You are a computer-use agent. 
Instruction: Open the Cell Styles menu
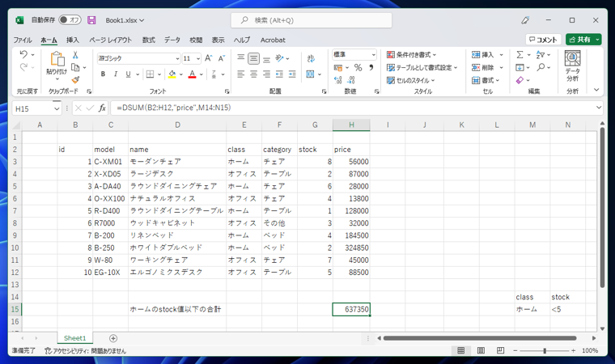[x=410, y=80]
